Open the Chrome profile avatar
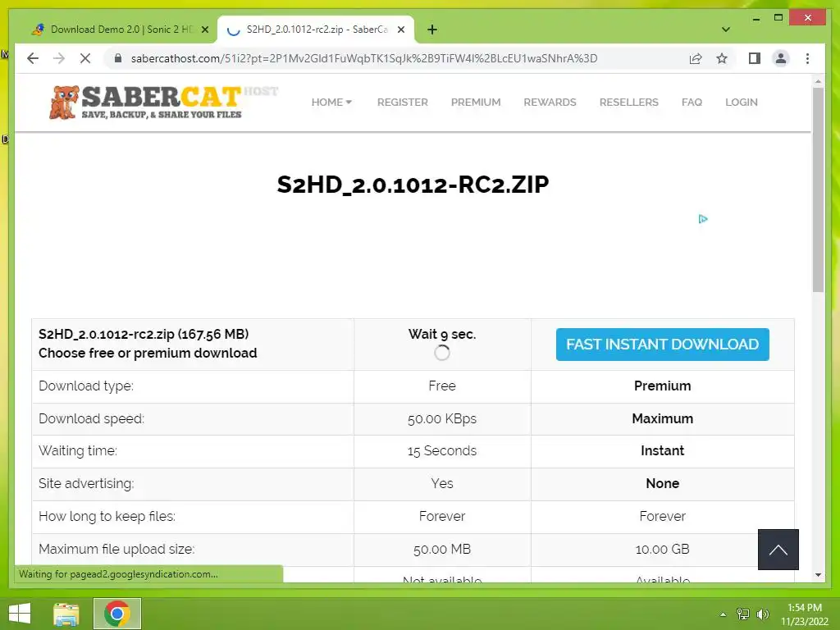 (781, 58)
